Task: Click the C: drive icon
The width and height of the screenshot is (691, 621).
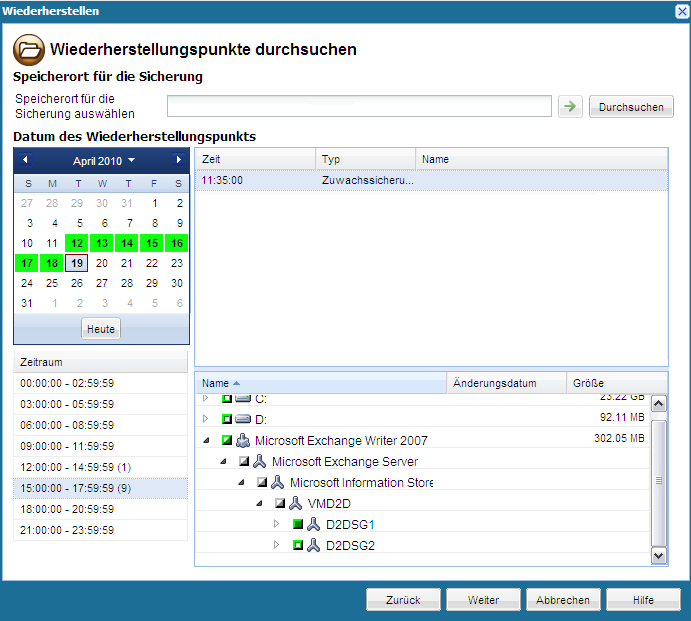Action: click(243, 398)
